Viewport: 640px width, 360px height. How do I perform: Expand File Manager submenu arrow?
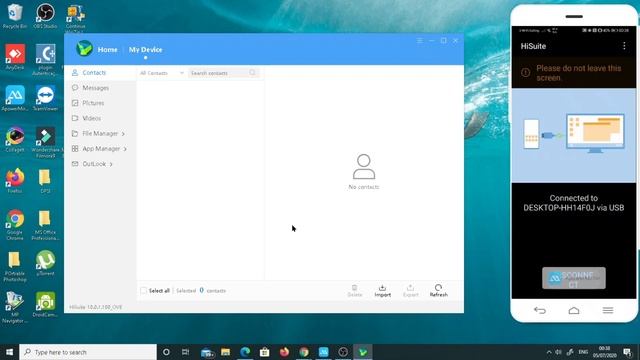[x=123, y=134]
